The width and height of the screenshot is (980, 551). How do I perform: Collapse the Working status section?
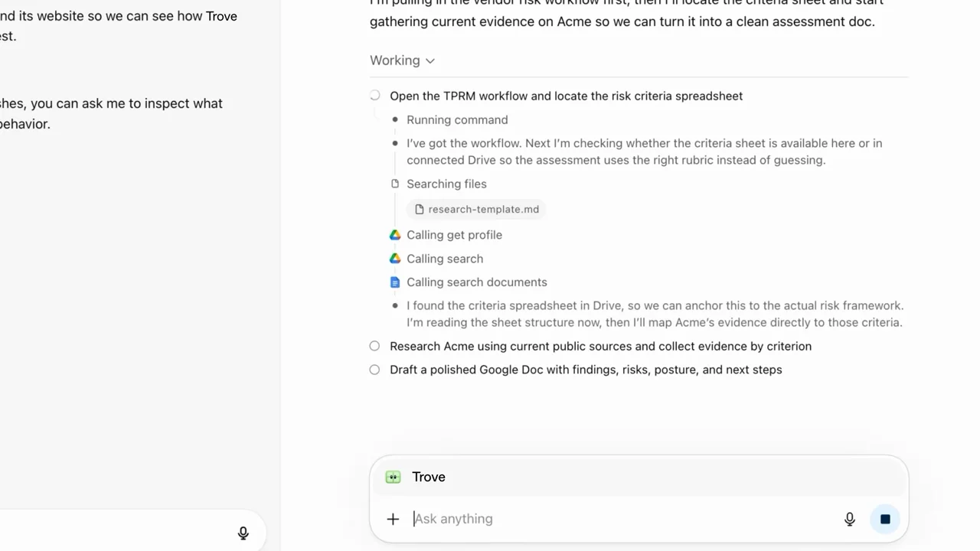403,60
